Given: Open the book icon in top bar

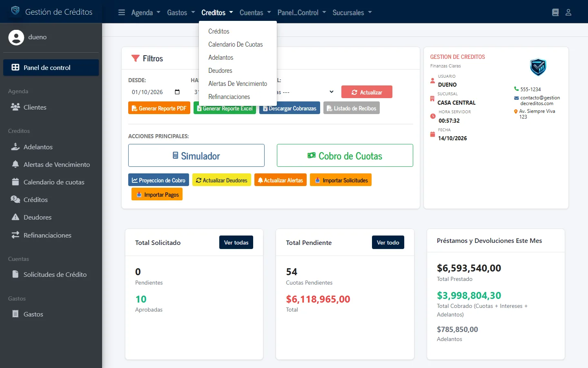Looking at the screenshot, I should point(555,12).
